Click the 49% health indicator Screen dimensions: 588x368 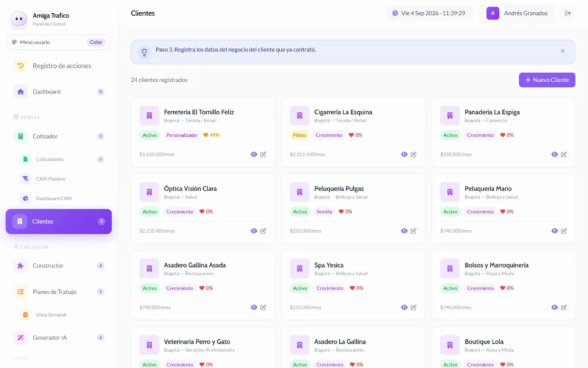tap(211, 135)
